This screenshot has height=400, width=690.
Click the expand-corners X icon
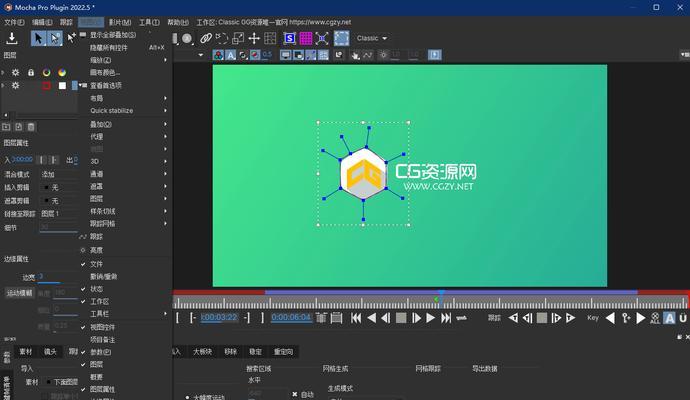tap(322, 38)
